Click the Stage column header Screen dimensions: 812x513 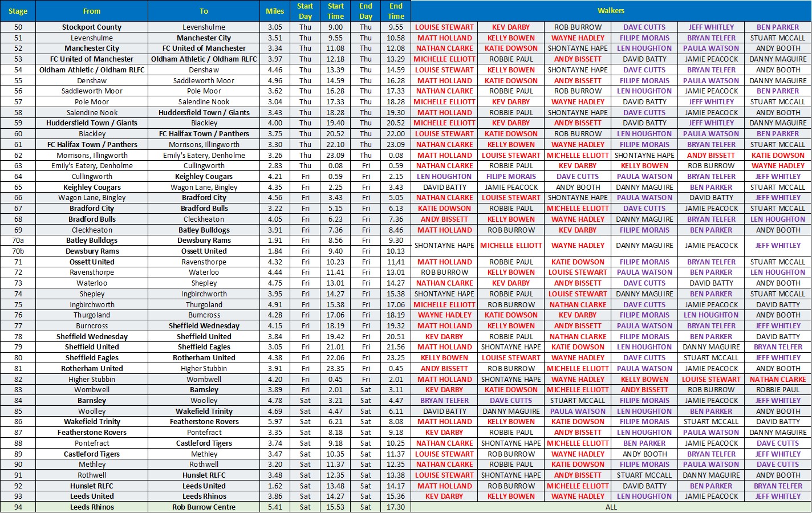18,11
